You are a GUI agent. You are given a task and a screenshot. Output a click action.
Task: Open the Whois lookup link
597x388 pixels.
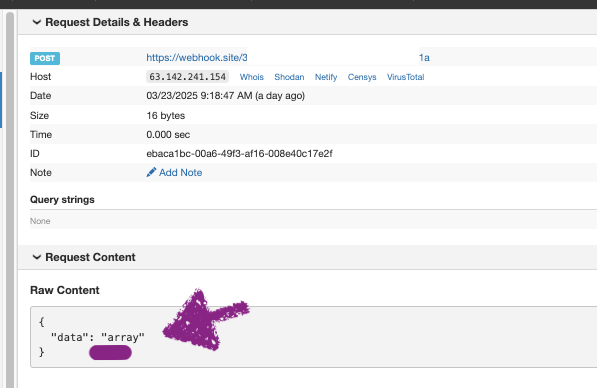[x=252, y=77]
